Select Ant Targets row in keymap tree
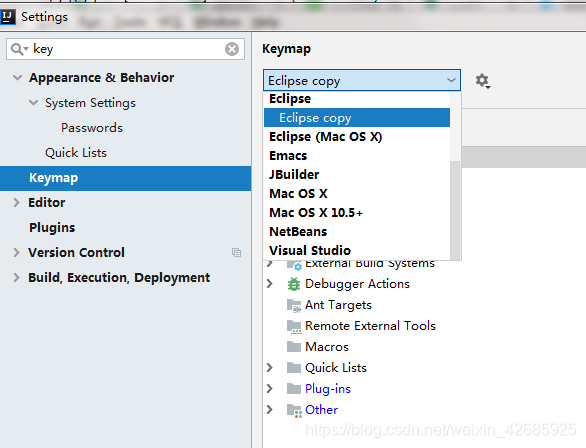 coord(338,305)
